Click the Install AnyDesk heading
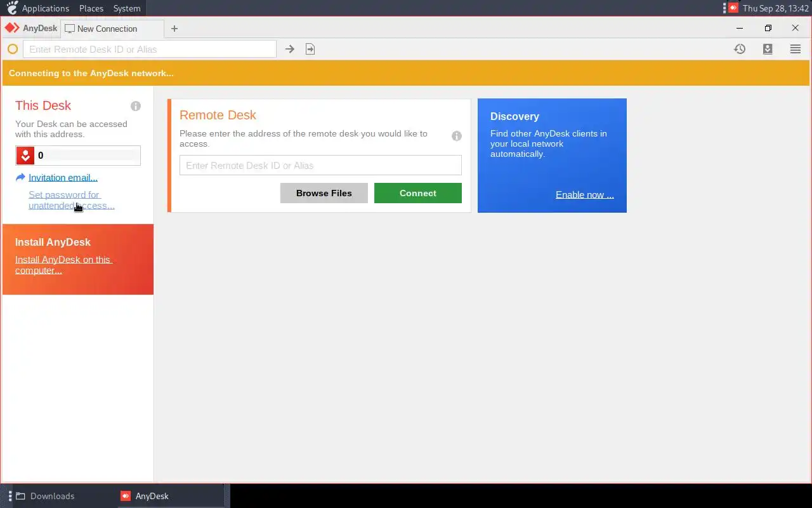Screen dimensions: 812x508 (53, 242)
